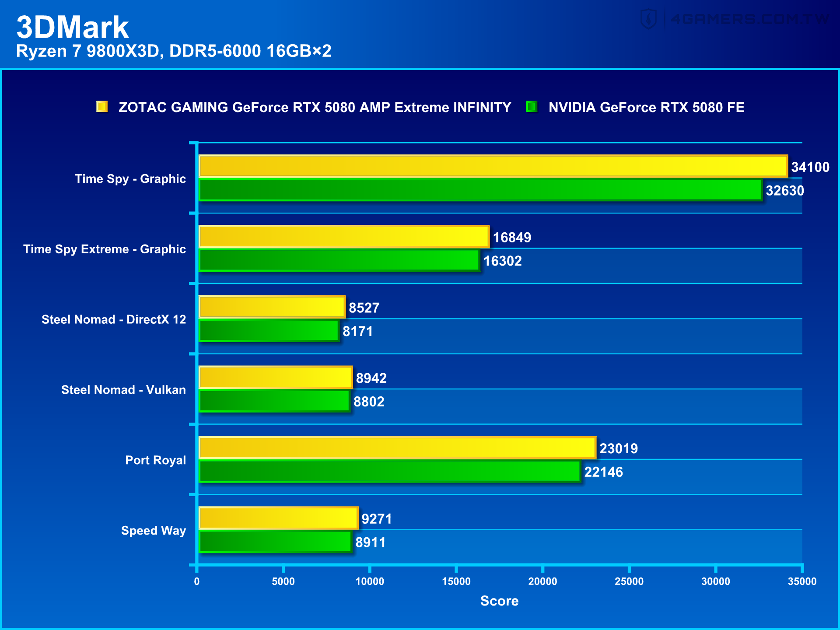Click the green Steel Nomad Vulkan bar
Screen dimensions: 840x630
click(x=274, y=401)
